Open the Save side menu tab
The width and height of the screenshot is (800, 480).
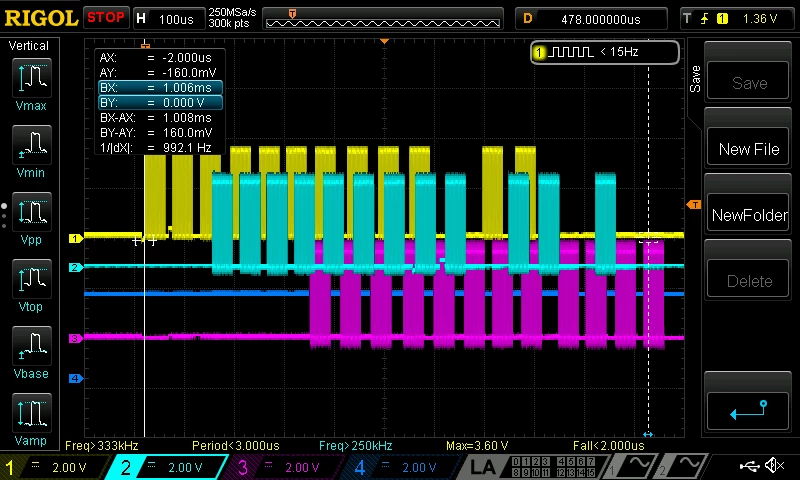click(x=695, y=79)
